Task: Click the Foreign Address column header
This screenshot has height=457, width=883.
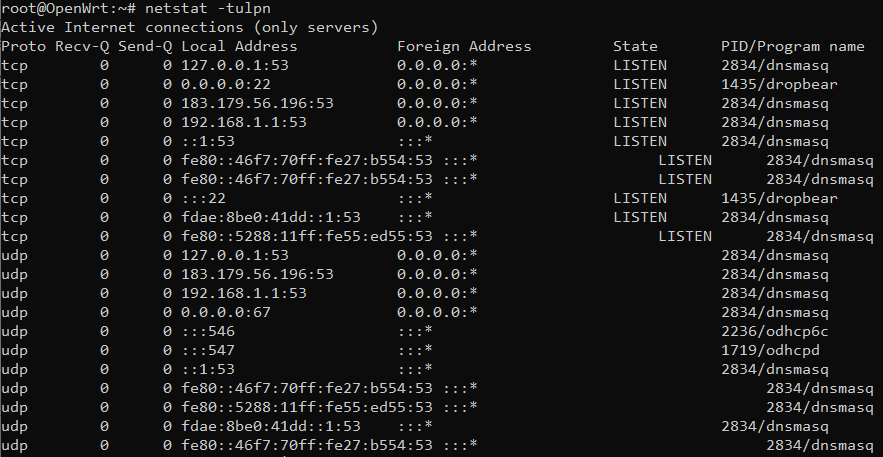Action: tap(464, 46)
